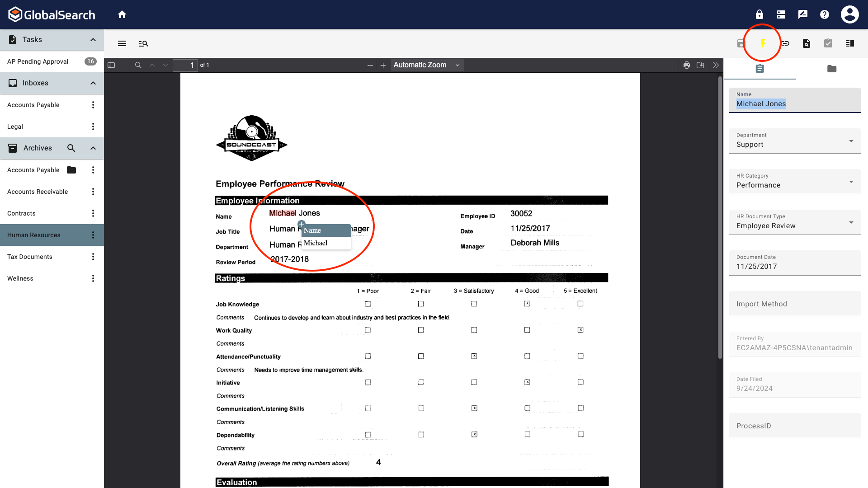Toggle the PDF sidebar panel button
This screenshot has width=868, height=488.
point(111,65)
